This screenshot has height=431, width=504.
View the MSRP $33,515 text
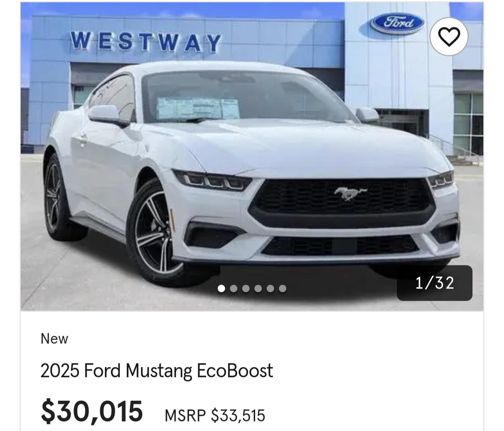pos(215,416)
